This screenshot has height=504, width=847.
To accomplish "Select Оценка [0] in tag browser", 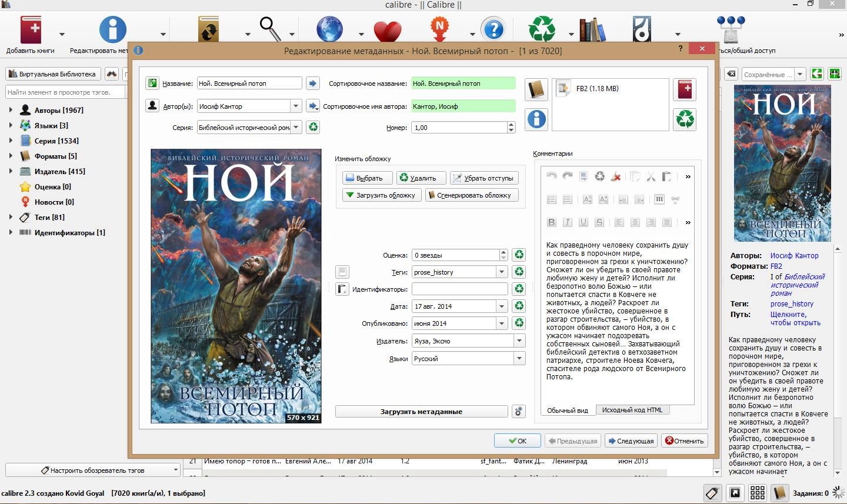I will coord(53,186).
